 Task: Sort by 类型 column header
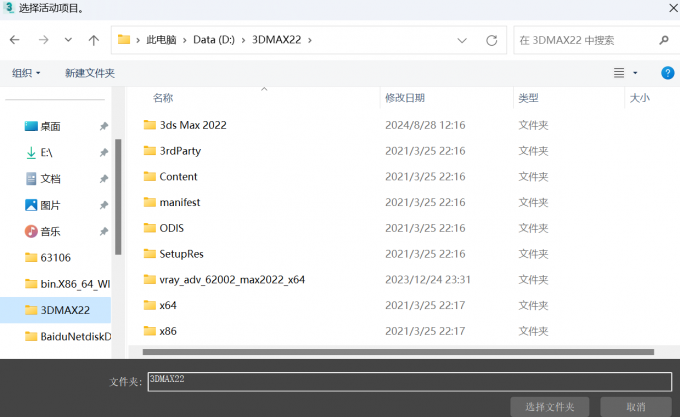(528, 98)
